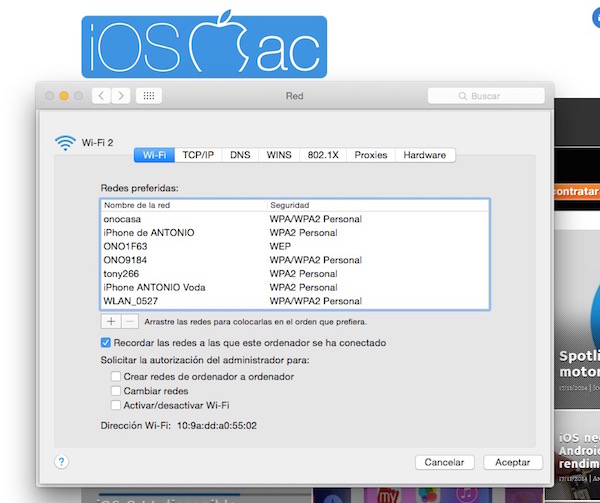The width and height of the screenshot is (600, 503).
Task: Toggle Recordar las redes checkbox
Action: (108, 343)
